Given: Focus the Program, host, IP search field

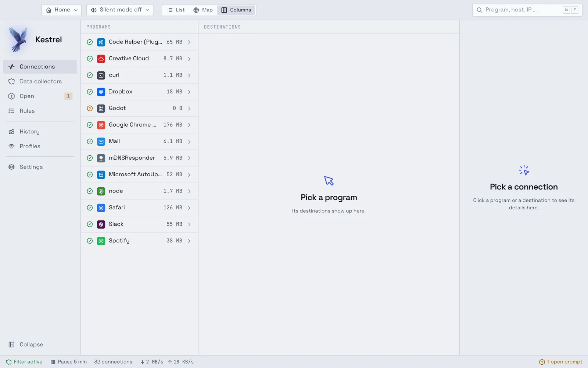Looking at the screenshot, I should click(527, 10).
